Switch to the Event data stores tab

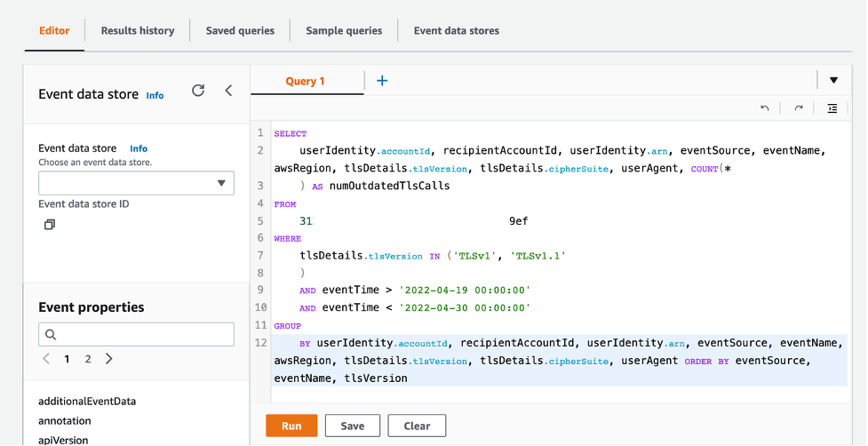click(456, 30)
